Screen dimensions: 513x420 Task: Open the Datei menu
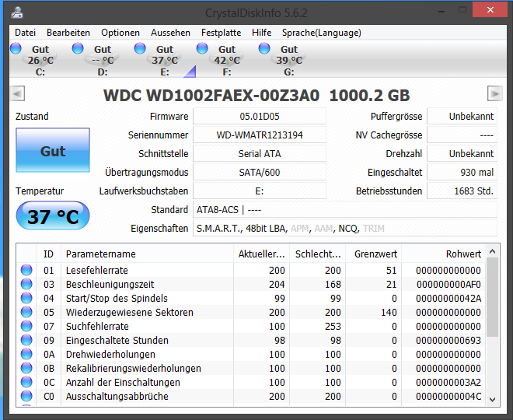[x=25, y=33]
